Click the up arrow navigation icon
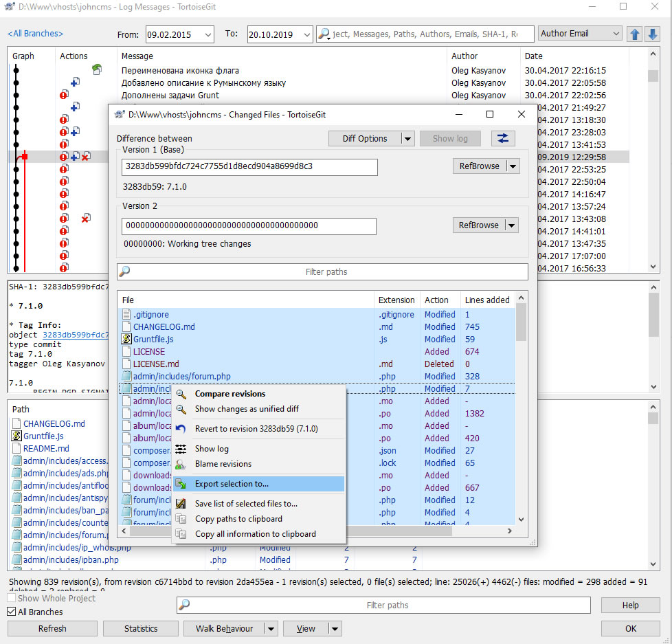The height and width of the screenshot is (644, 672). coord(635,34)
